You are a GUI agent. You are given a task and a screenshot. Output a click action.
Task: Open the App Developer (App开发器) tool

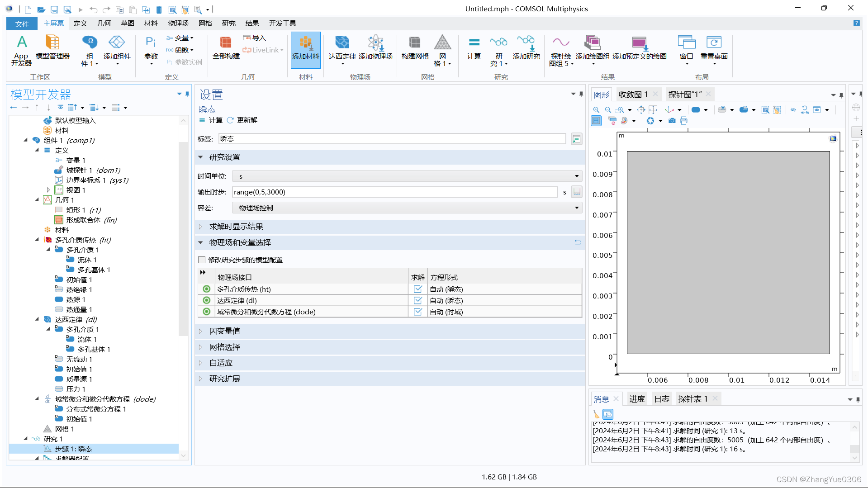pyautogui.click(x=21, y=50)
